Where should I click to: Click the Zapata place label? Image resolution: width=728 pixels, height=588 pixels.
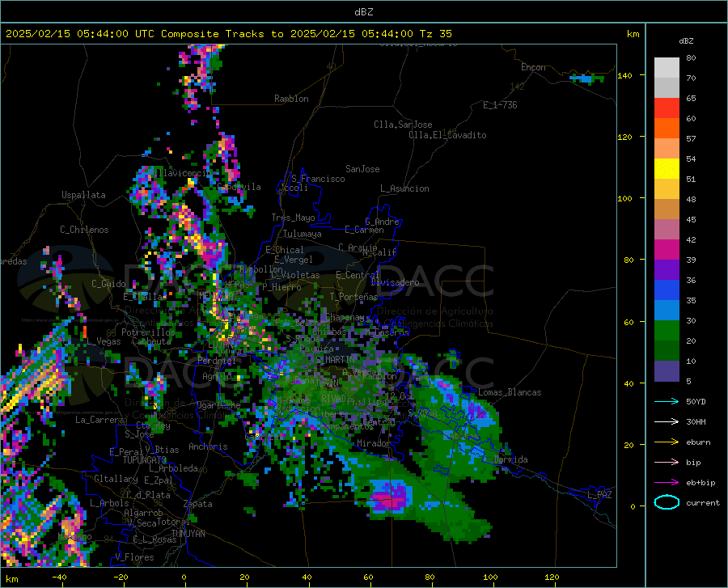[x=198, y=504]
